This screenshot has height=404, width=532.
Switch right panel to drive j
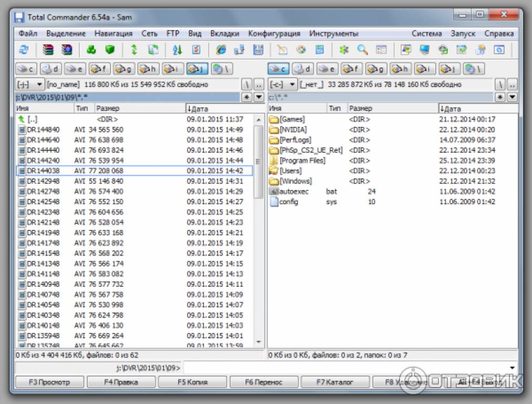tap(449, 69)
